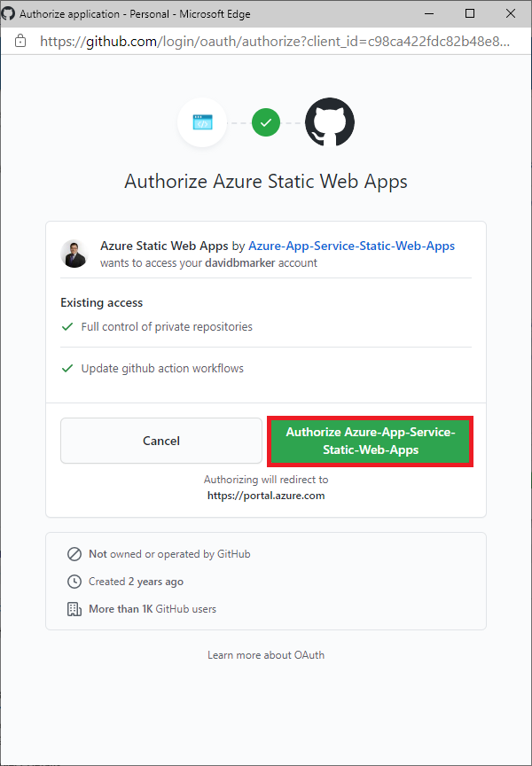Viewport: 532px width, 766px height.
Task: Click checkmark next to Update workflows permission
Action: click(67, 368)
